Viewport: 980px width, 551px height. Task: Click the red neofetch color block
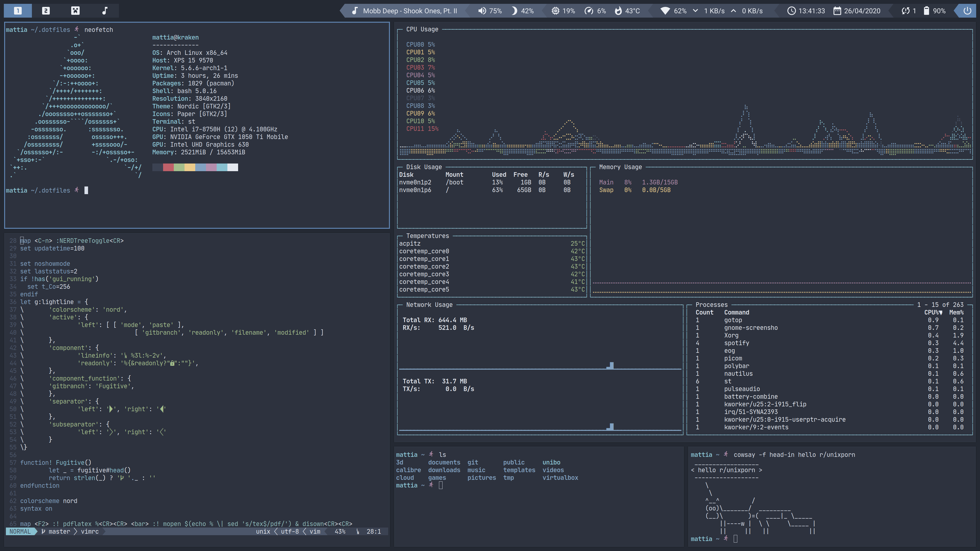tap(168, 167)
